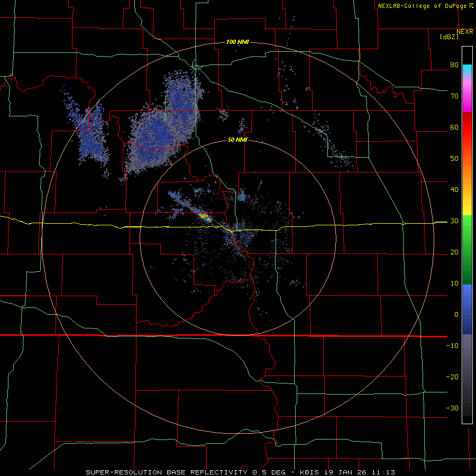Click the 80 value on the dBZ scale

pos(454,65)
